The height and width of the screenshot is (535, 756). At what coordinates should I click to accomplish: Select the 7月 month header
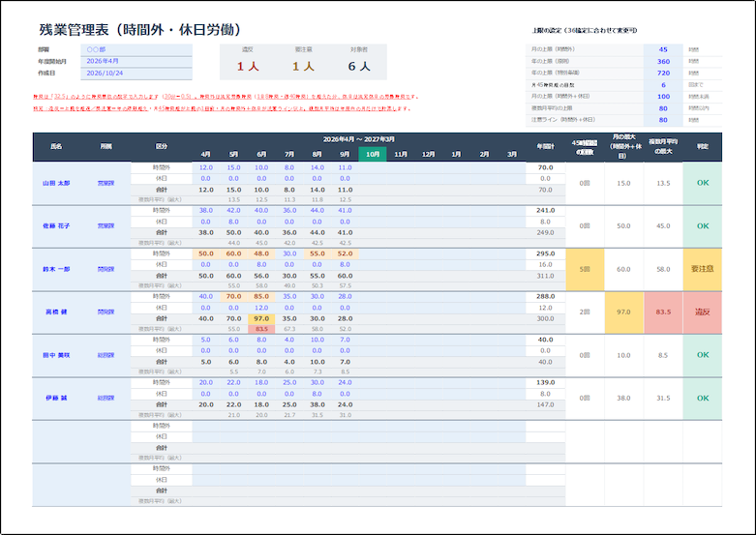click(x=289, y=154)
